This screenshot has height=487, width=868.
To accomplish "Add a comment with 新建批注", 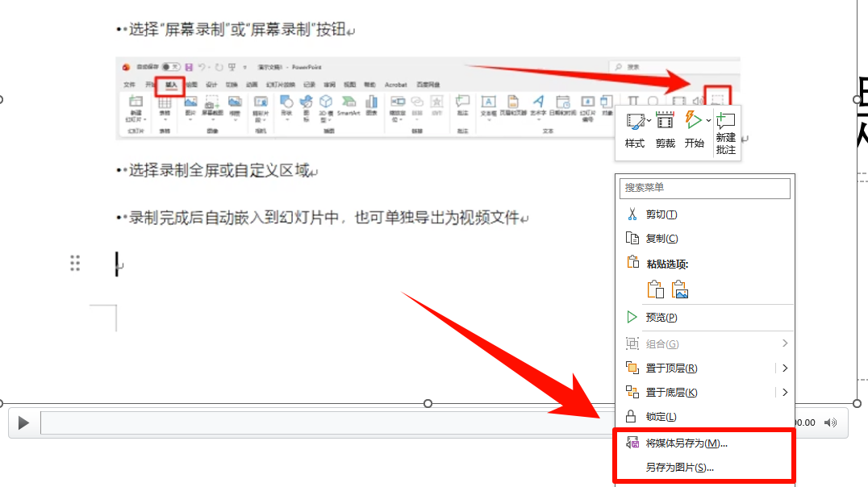I will pos(726,131).
